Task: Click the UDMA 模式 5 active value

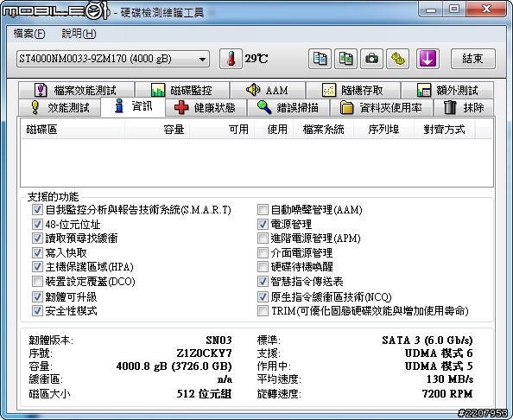Action: click(x=439, y=366)
